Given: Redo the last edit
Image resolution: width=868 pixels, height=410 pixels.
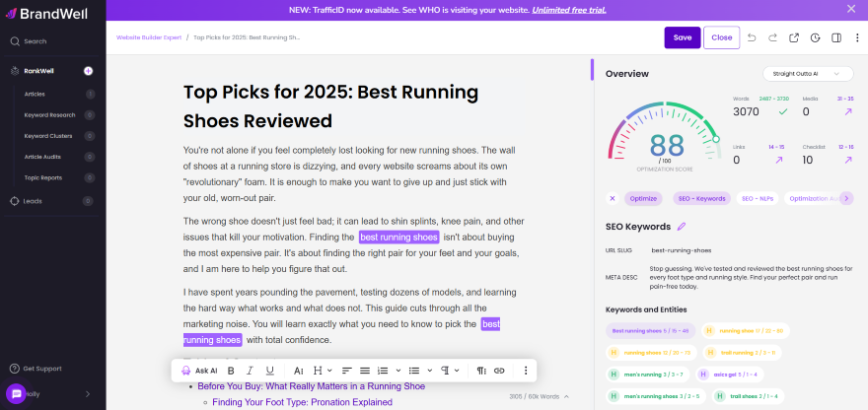Looking at the screenshot, I should point(772,37).
